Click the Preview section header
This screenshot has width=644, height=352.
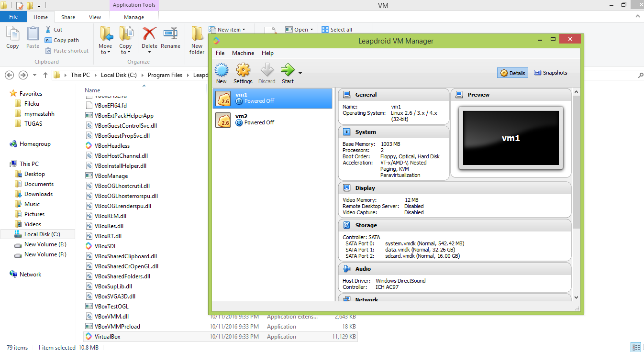coord(511,95)
